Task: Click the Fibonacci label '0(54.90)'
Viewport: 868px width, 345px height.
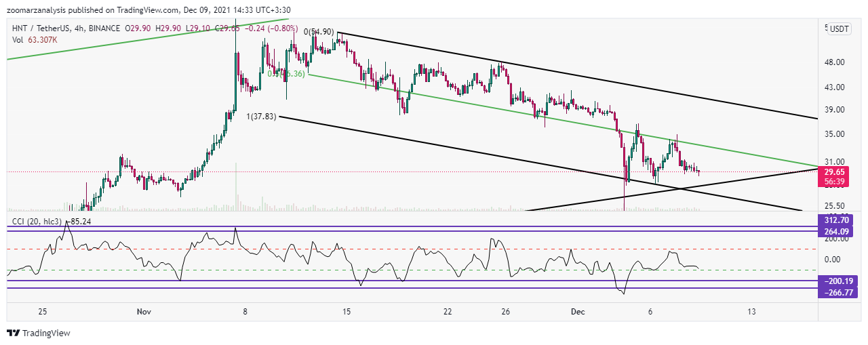Action: click(319, 32)
